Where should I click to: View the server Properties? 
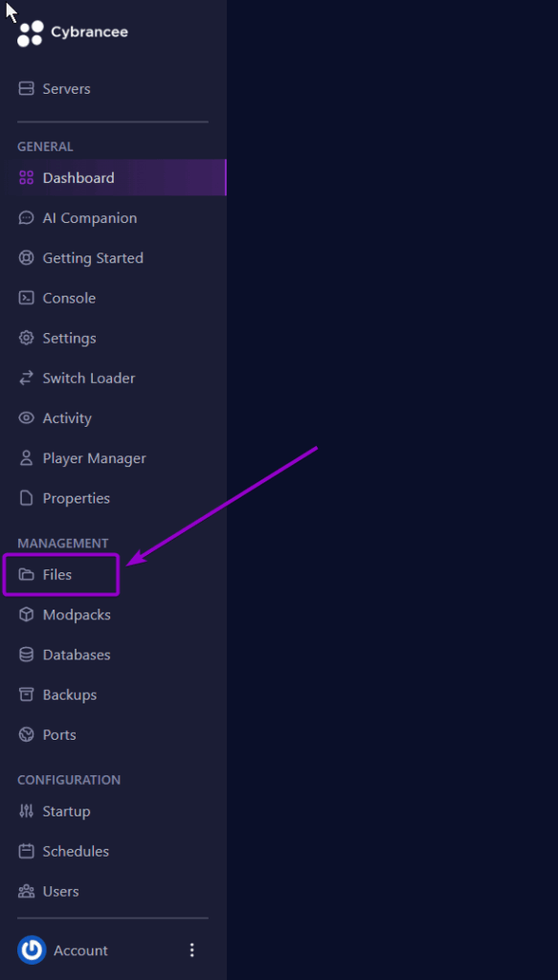point(74,498)
